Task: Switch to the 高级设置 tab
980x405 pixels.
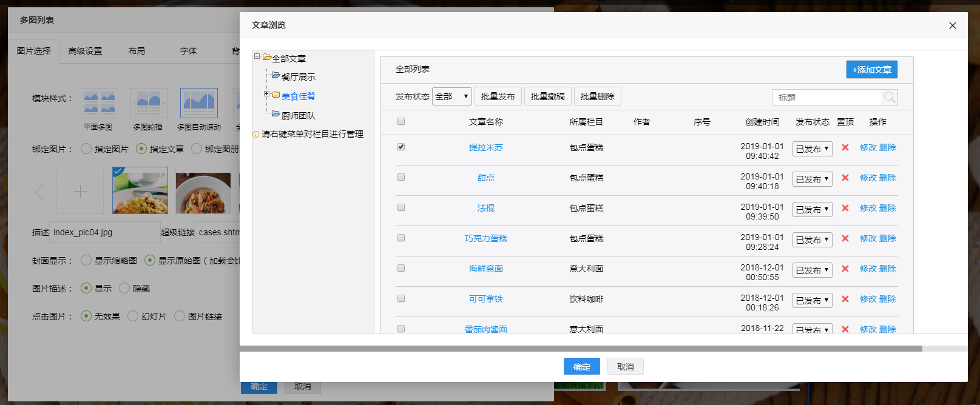Action: pos(85,51)
